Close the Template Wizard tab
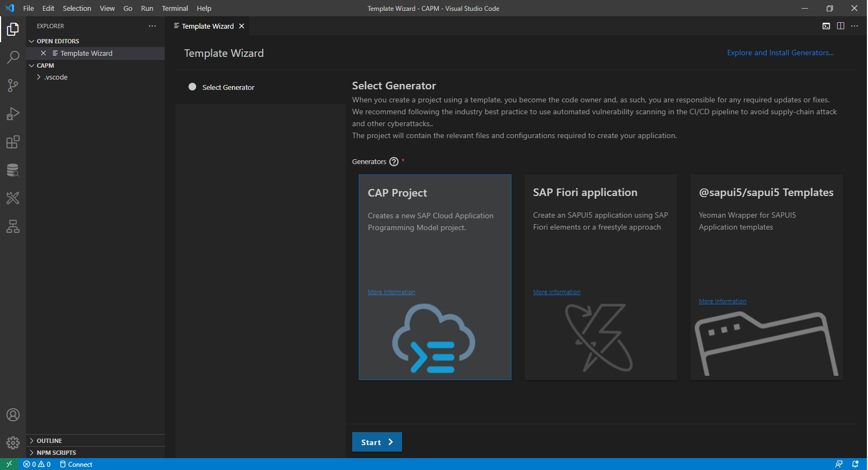Viewport: 868px width, 470px height. click(x=242, y=26)
